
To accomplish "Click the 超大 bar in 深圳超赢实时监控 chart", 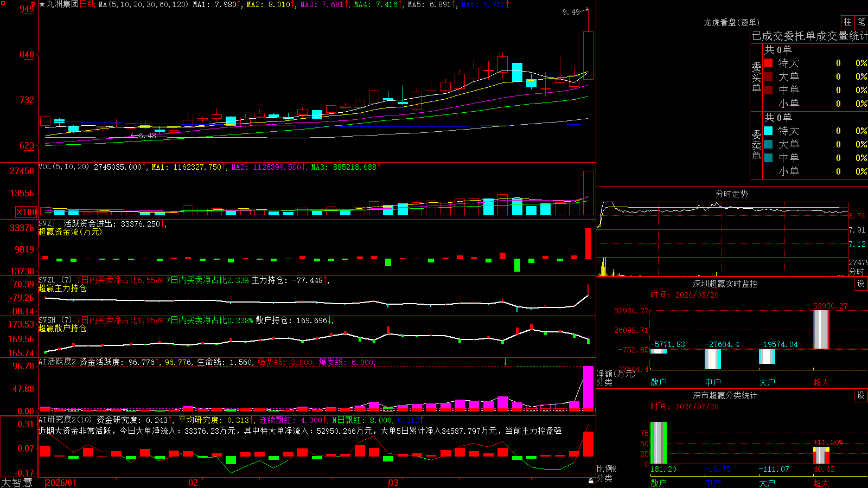I will click(821, 329).
